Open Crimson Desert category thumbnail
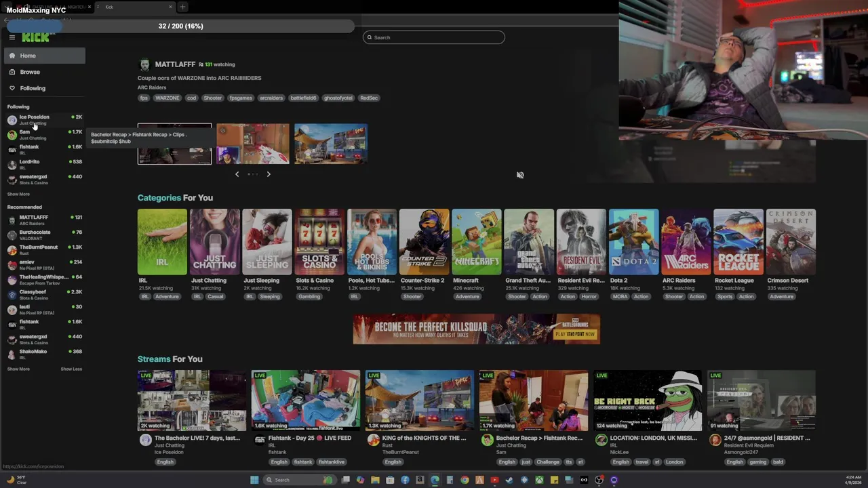 [791, 242]
